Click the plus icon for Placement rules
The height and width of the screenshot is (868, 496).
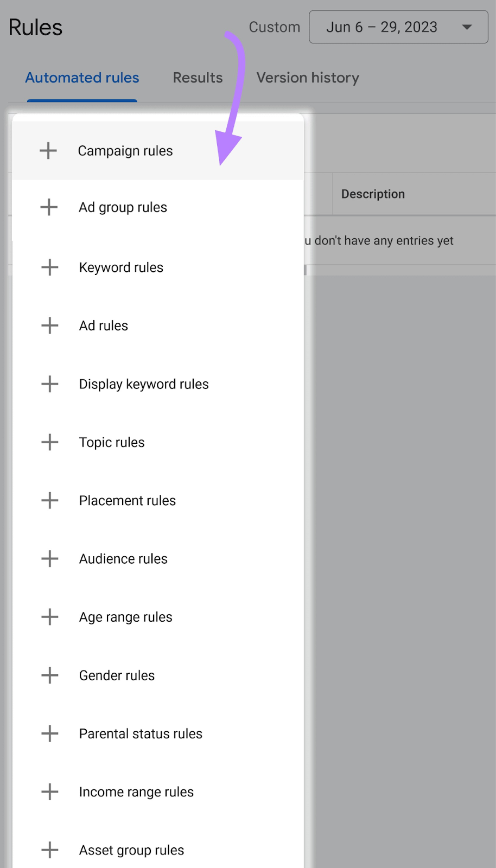coord(49,500)
